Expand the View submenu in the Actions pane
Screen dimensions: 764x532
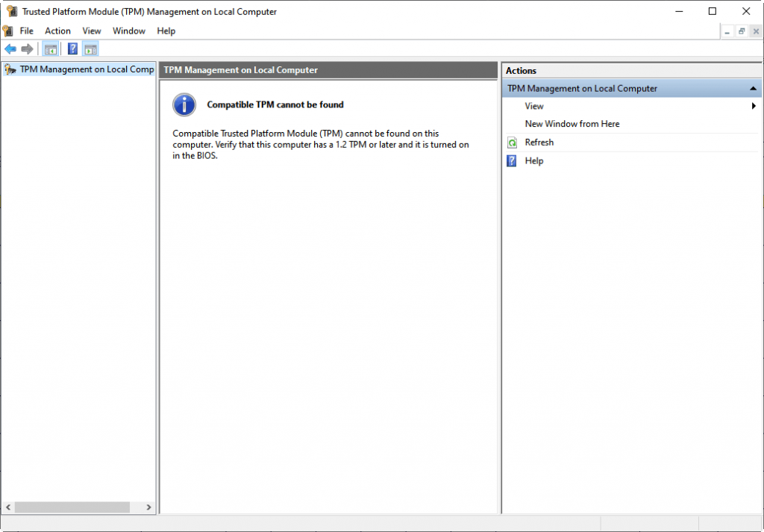coord(754,106)
